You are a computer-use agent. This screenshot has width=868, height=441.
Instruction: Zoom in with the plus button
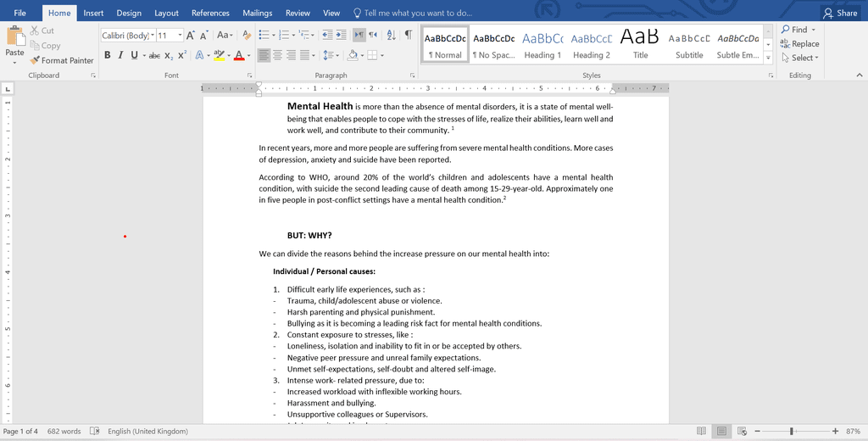point(835,431)
